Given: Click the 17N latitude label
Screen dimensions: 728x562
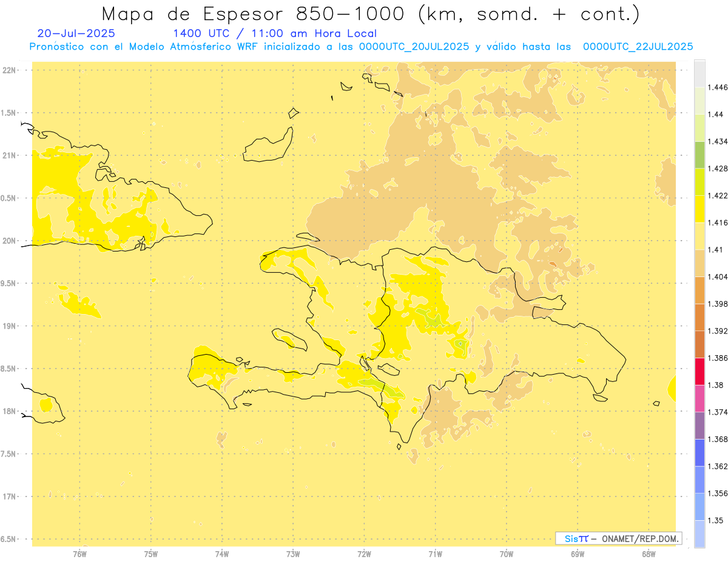Looking at the screenshot, I should pyautogui.click(x=8, y=497).
